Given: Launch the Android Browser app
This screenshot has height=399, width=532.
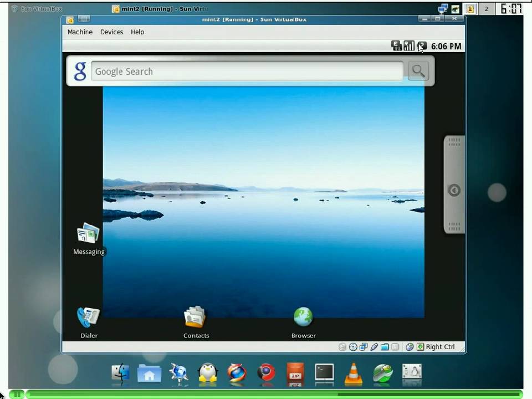Looking at the screenshot, I should click(x=303, y=323).
